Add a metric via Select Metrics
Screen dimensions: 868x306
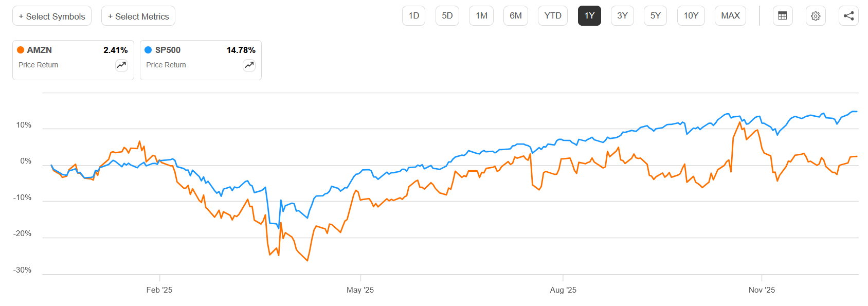[138, 16]
